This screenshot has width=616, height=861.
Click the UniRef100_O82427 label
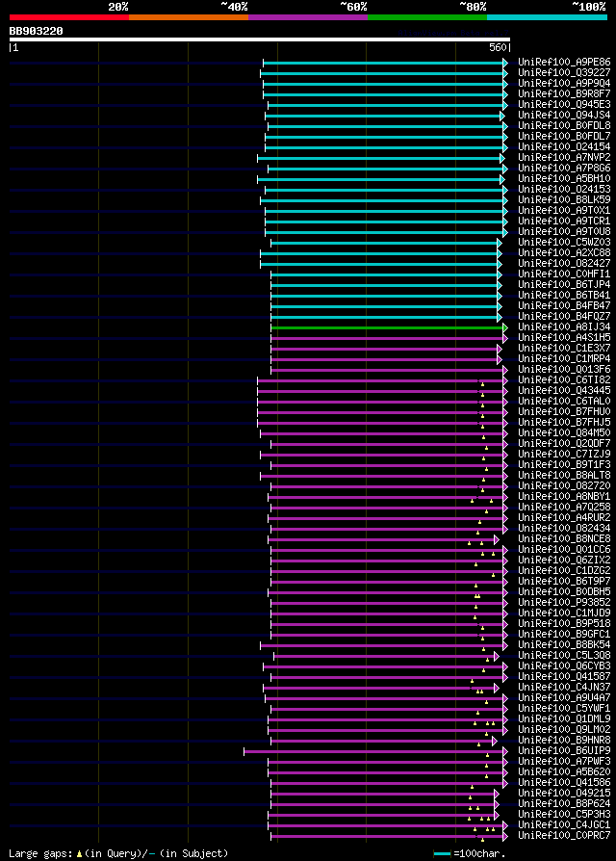pyautogui.click(x=564, y=264)
